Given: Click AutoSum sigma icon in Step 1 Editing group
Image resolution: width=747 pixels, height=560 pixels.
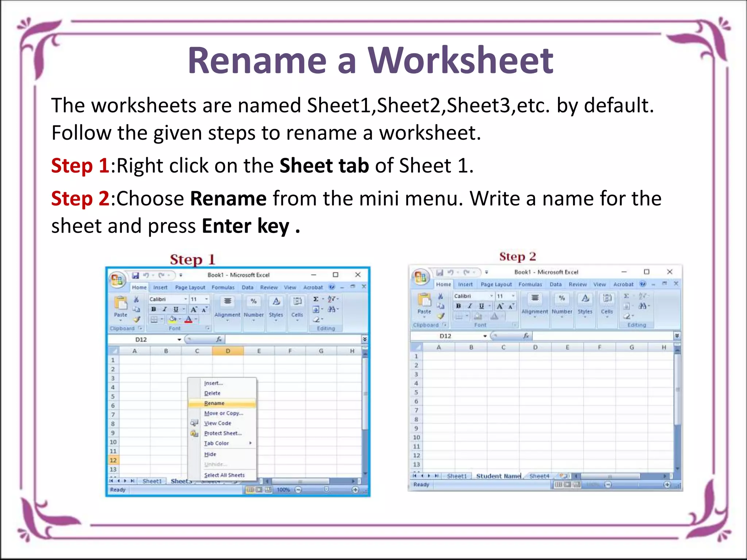Looking at the screenshot, I should (x=316, y=299).
